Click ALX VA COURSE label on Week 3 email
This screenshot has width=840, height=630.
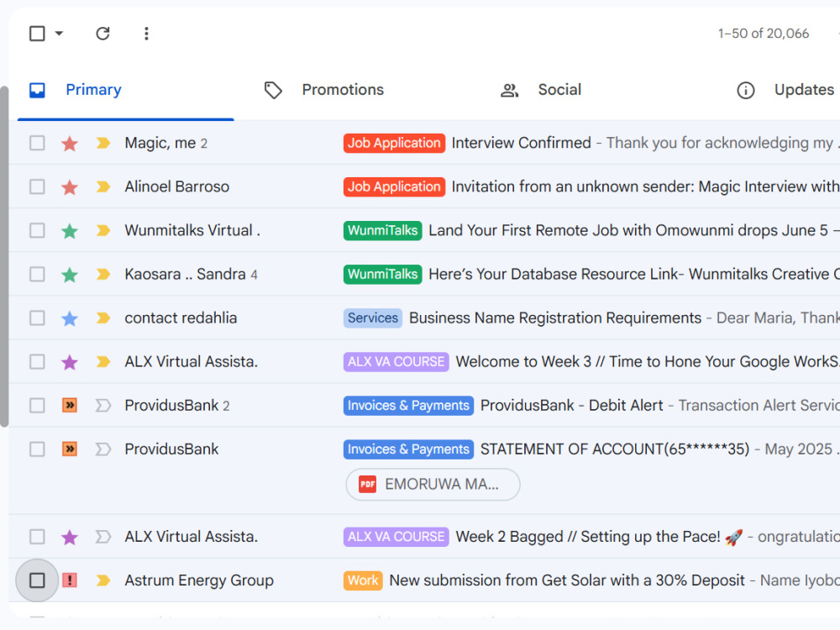pos(396,362)
